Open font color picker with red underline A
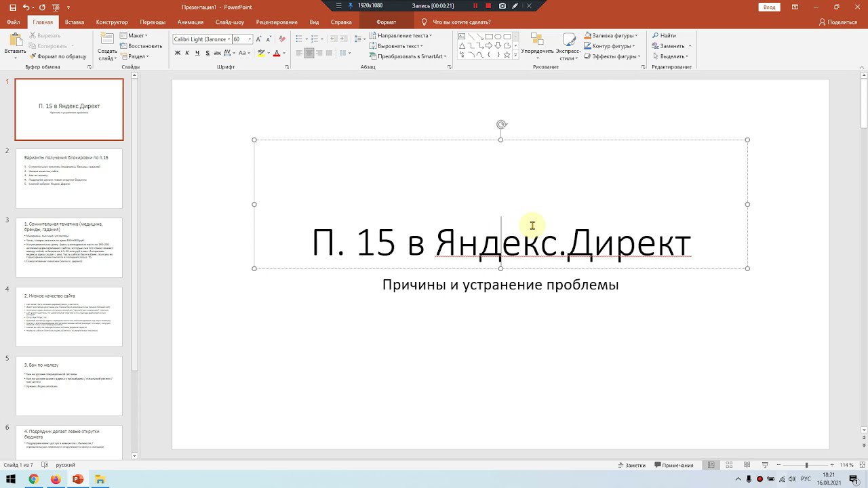Viewport: 868px width, 488px height. (276, 53)
